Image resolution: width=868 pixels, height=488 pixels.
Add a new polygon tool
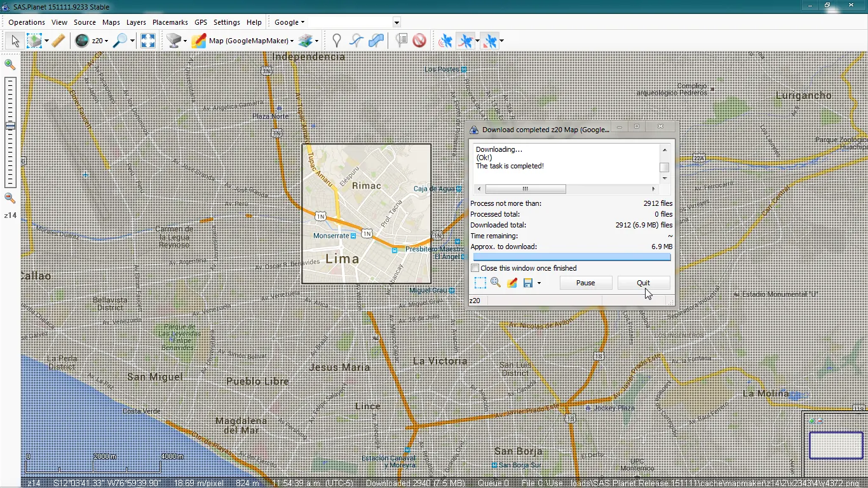click(x=376, y=41)
